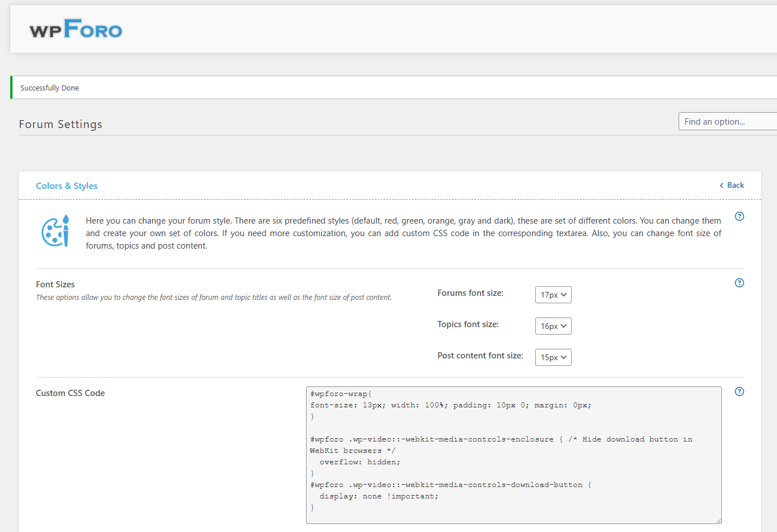Click the Font Sizes section heading
This screenshot has height=532, width=777.
55,284
